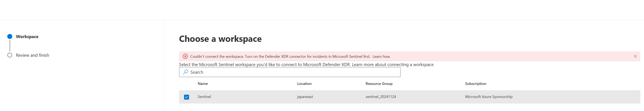Image resolution: width=644 pixels, height=111 pixels.
Task: Click the 'sentinel_20241124' resource group cell
Action: point(381,97)
